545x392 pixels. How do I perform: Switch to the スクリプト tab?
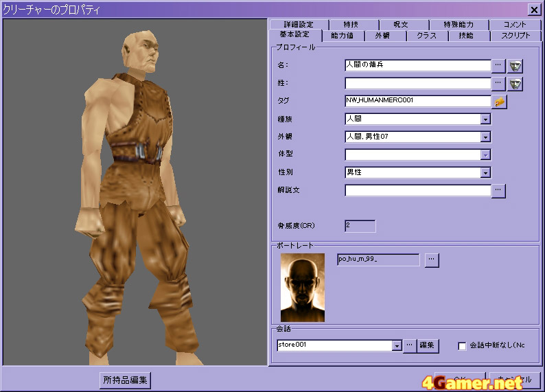point(515,36)
